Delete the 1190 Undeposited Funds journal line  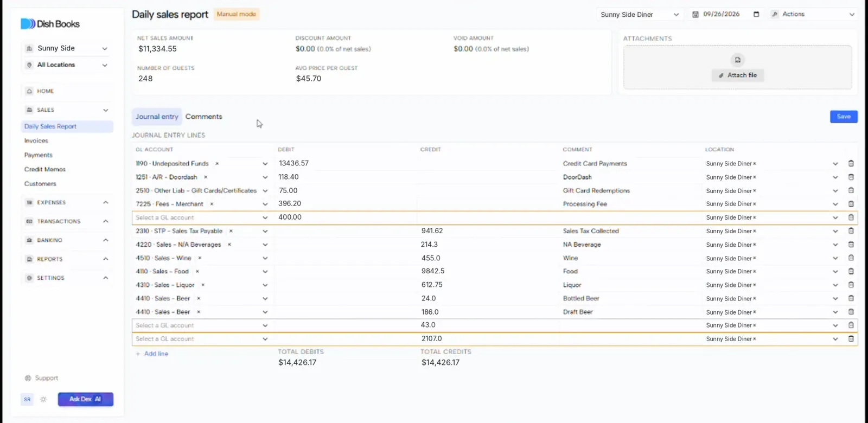point(851,163)
